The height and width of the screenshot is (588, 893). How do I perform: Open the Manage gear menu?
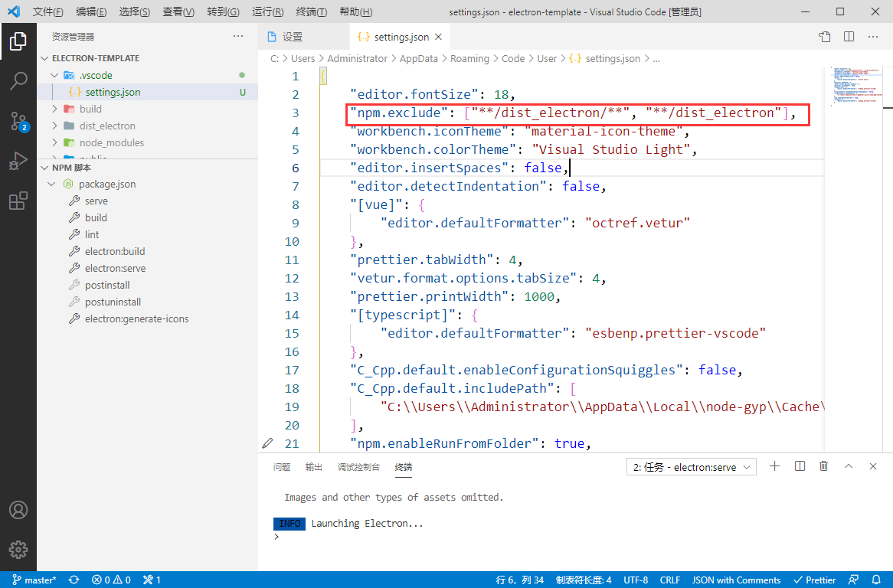[x=18, y=550]
